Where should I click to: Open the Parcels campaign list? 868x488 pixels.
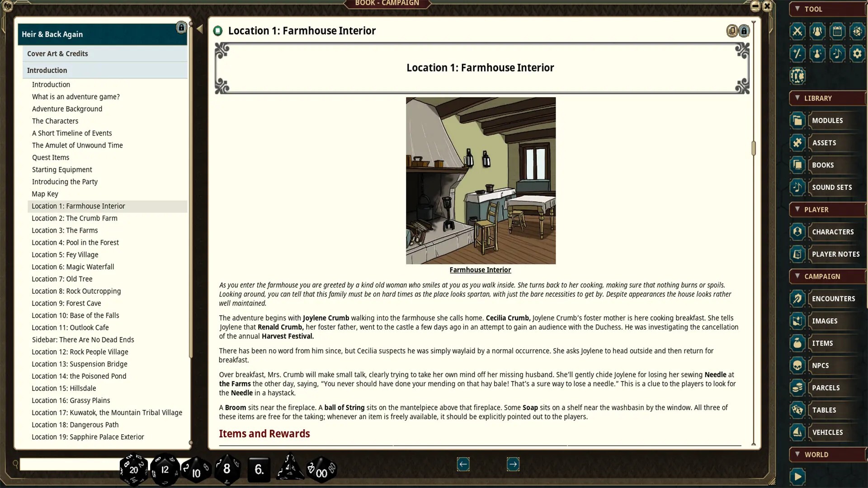tap(826, 388)
